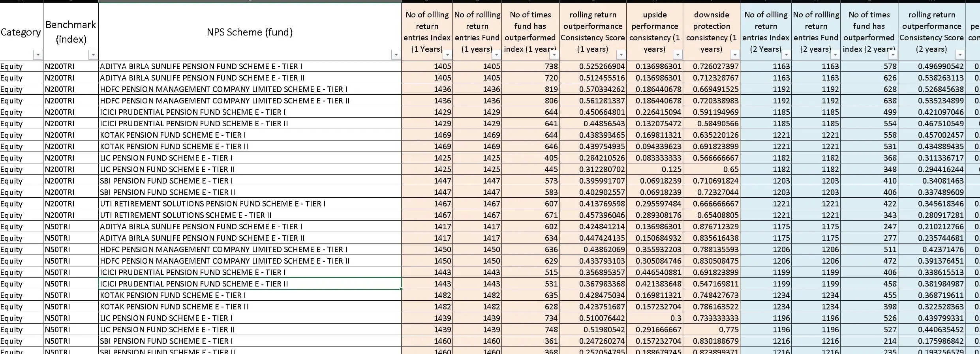980x354 pixels.
Task: Select the 2-year score 0.496990542
Action: (x=932, y=66)
